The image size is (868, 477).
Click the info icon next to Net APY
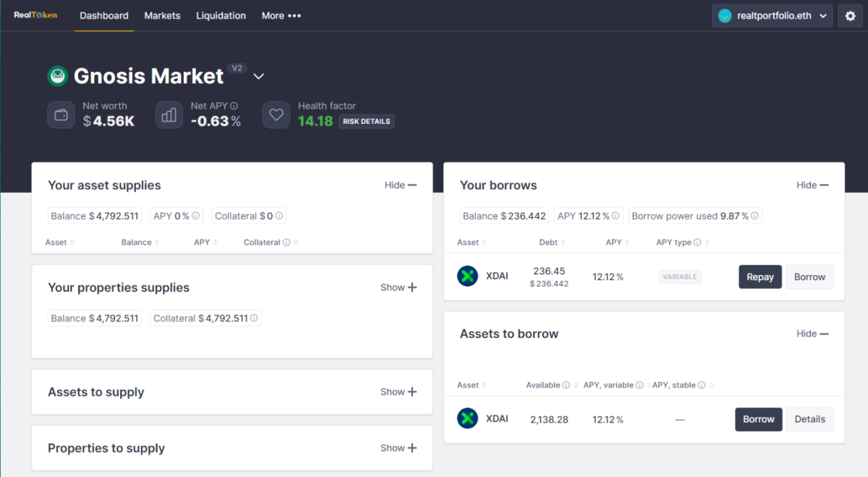click(x=233, y=105)
